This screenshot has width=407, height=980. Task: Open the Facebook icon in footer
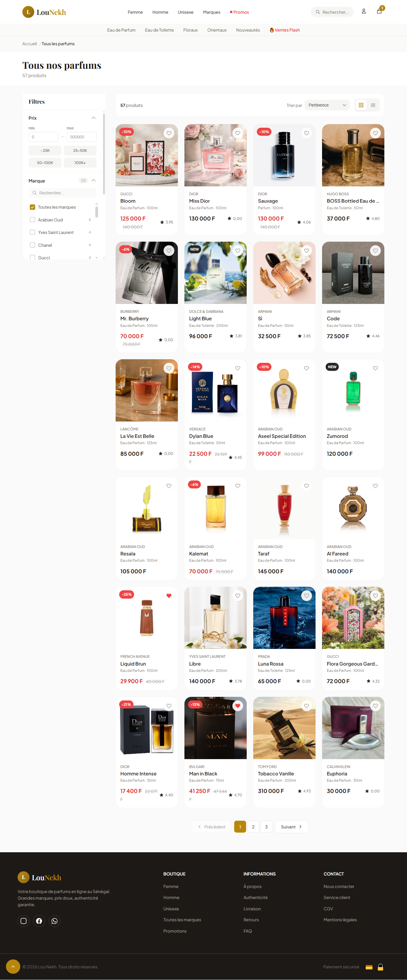click(39, 921)
